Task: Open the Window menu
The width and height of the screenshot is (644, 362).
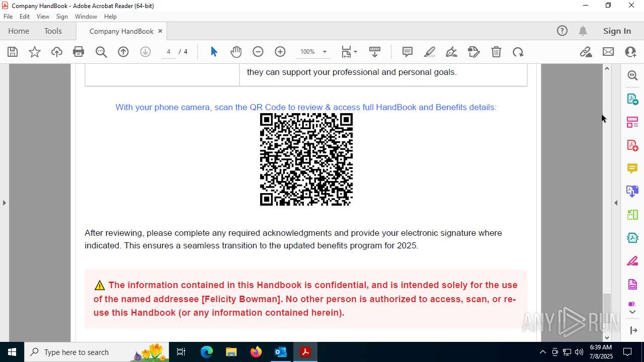Action: (86, 17)
